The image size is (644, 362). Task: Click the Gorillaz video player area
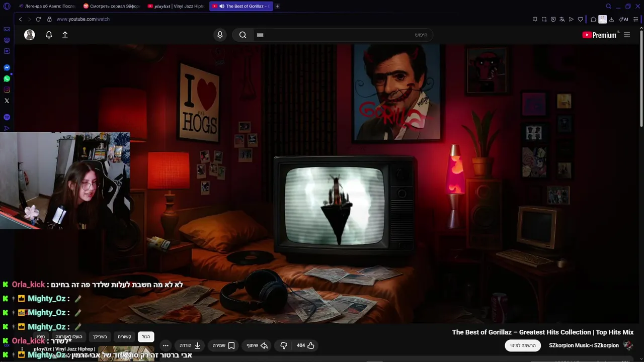328,184
